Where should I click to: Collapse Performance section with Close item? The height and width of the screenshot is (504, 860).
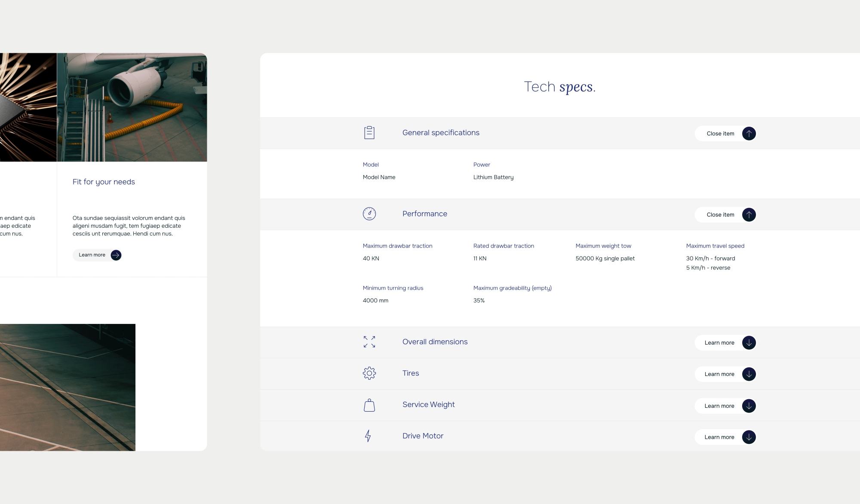point(725,215)
